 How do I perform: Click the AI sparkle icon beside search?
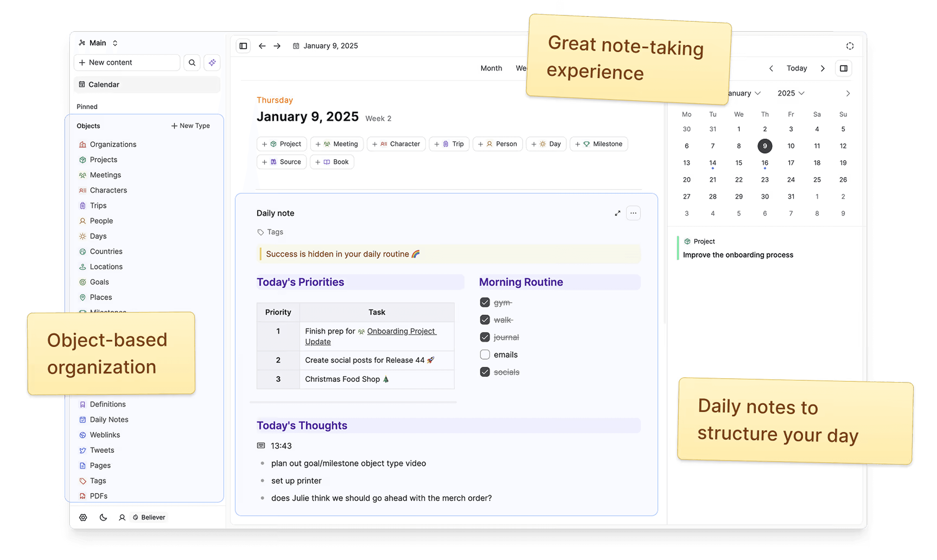(x=212, y=62)
